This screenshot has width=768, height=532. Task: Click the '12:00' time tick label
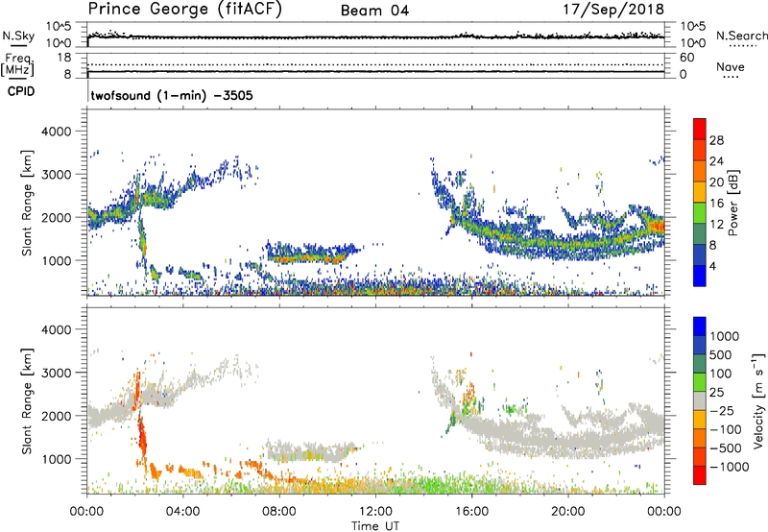(375, 512)
